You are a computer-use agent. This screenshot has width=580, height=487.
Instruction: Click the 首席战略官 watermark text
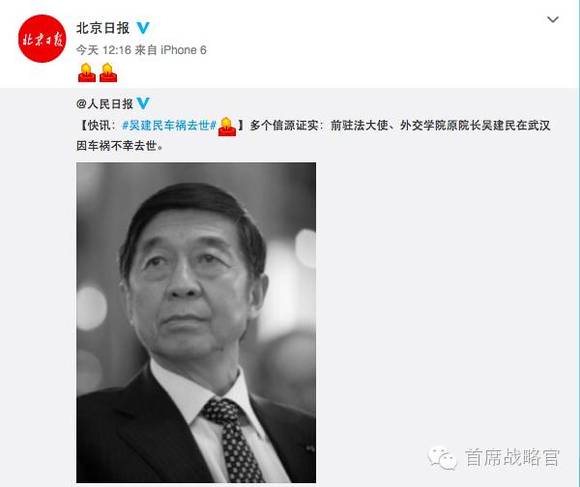tap(512, 458)
